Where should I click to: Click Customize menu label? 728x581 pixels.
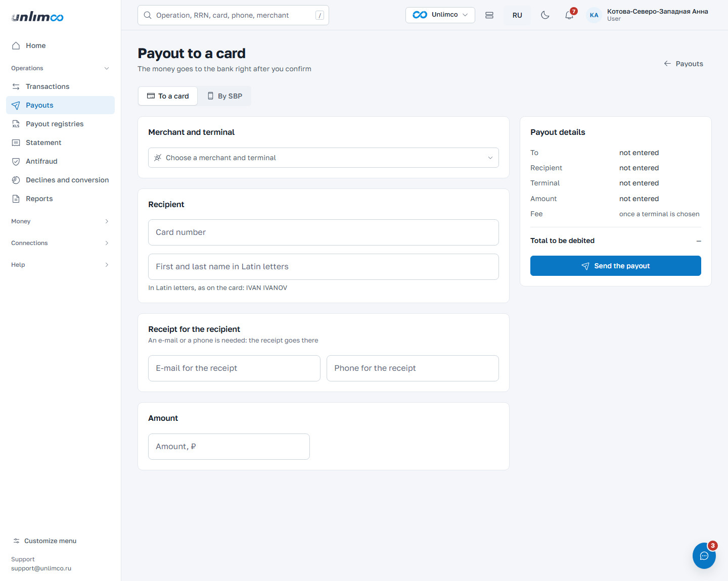(x=50, y=541)
